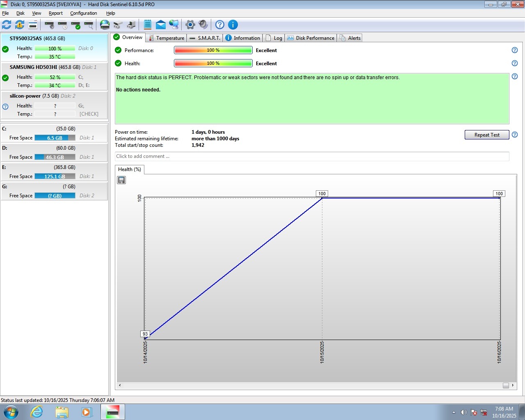The image size is (525, 420).
Task: Save the health chart using floppy icon
Action: (x=121, y=180)
